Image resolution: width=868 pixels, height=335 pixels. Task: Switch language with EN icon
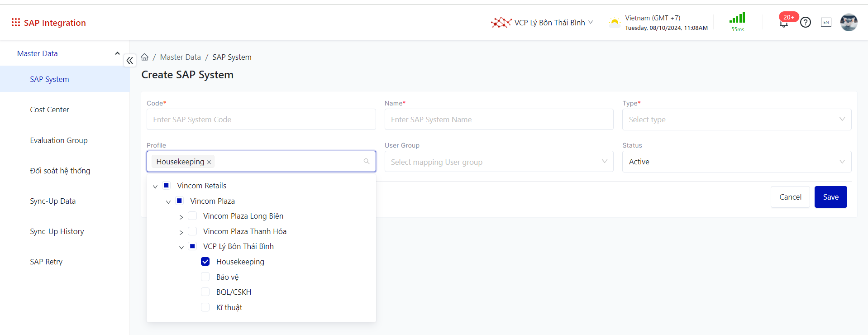[826, 22]
